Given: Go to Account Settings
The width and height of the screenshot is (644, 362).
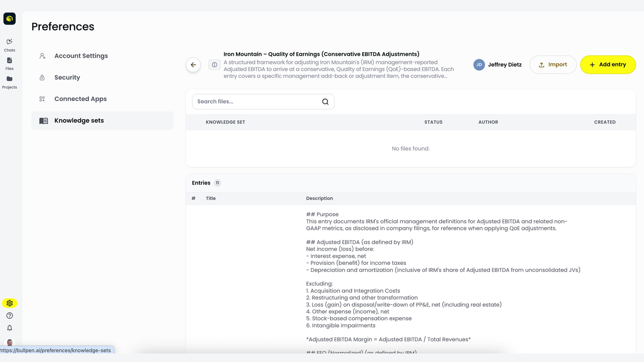Looking at the screenshot, I should point(102,56).
